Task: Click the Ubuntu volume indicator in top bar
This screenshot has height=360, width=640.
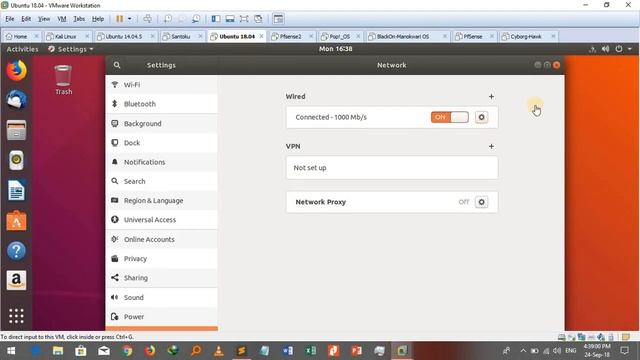Action: coord(605,49)
